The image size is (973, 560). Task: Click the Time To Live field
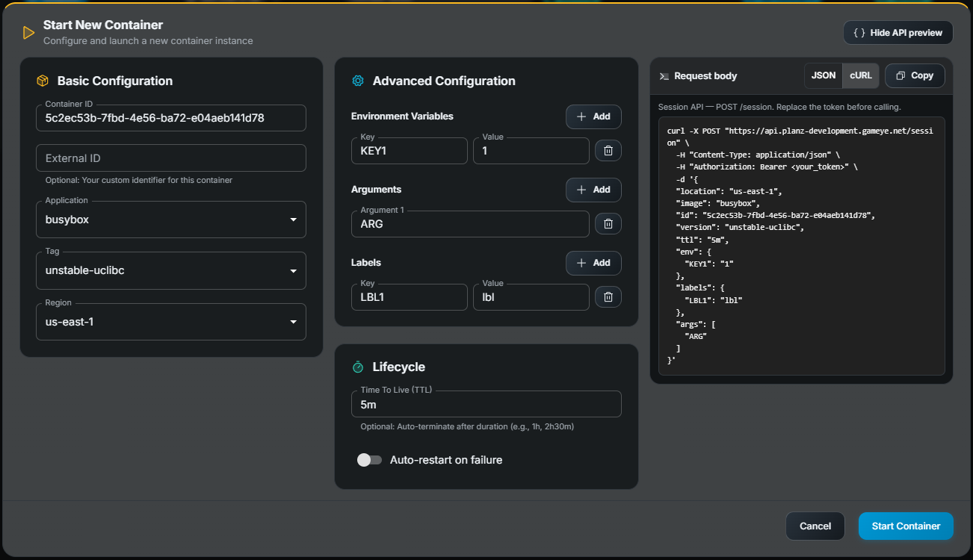click(486, 404)
